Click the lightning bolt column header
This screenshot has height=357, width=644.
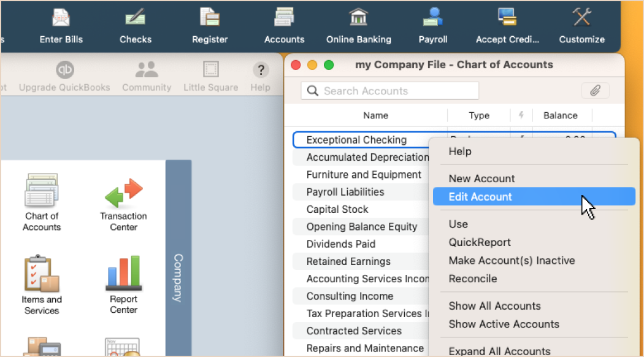(521, 115)
